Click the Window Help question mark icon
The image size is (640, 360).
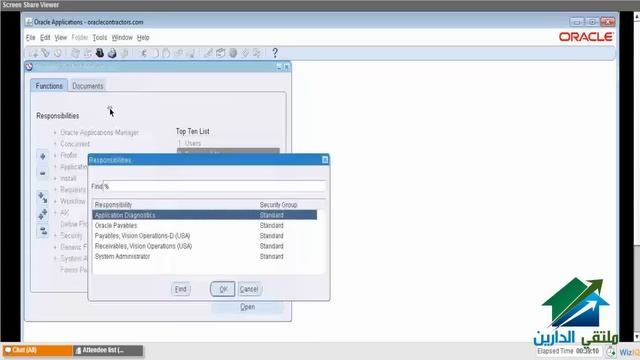tap(275, 53)
